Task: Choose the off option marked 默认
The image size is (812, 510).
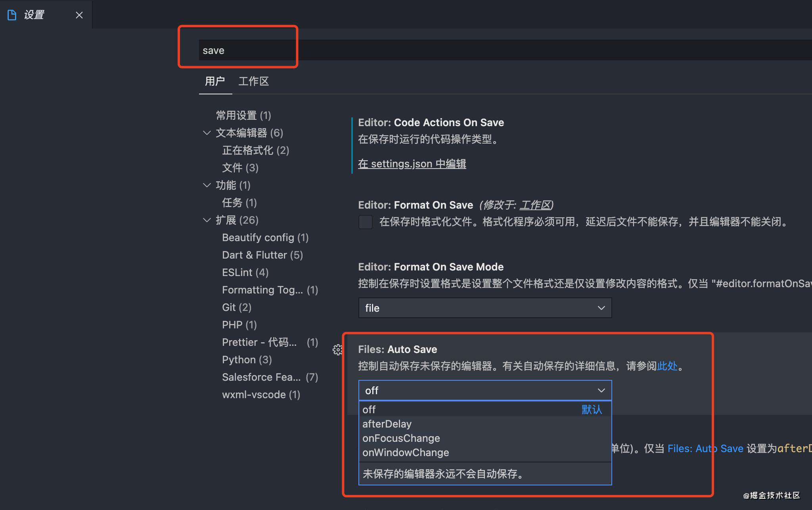Action: click(485, 410)
